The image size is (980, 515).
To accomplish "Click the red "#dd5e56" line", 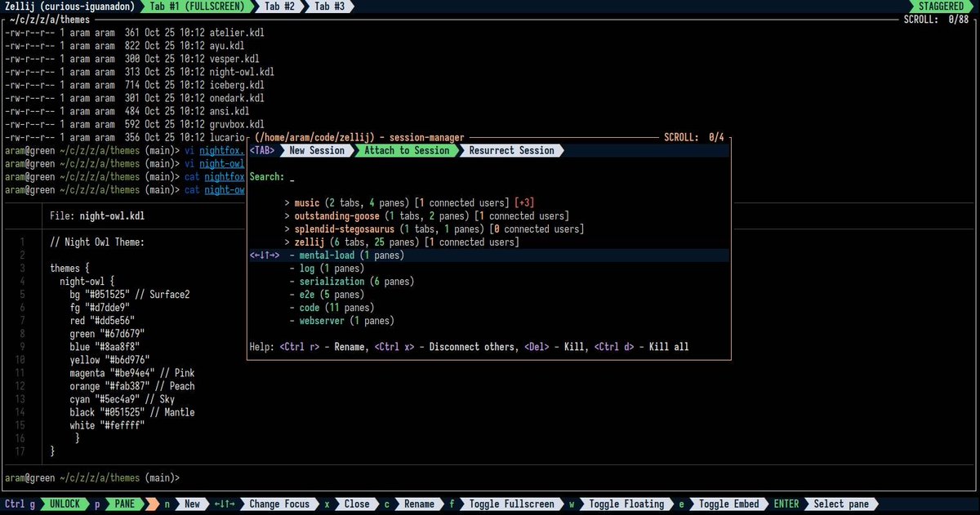I will click(102, 321).
